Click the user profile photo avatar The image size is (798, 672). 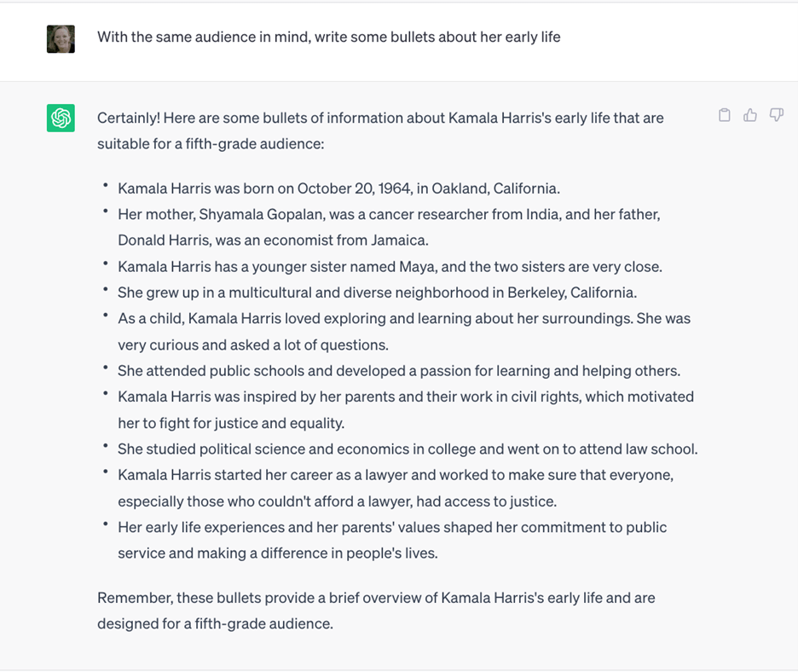click(61, 38)
